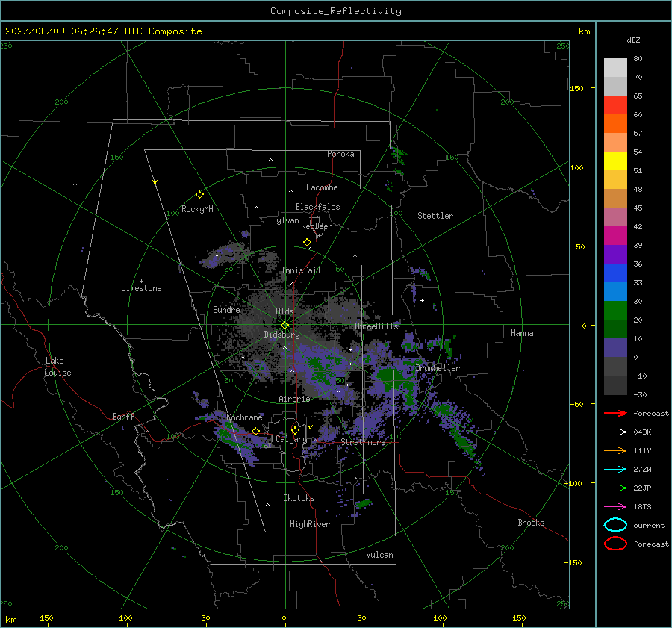The width and height of the screenshot is (672, 628).
Task: Click the cyan 27ZW arrow legend icon
Action: point(615,470)
